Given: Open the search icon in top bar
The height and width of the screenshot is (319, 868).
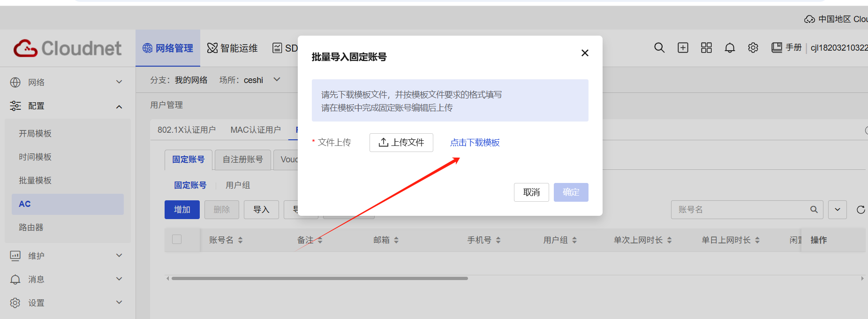Looking at the screenshot, I should pyautogui.click(x=659, y=48).
